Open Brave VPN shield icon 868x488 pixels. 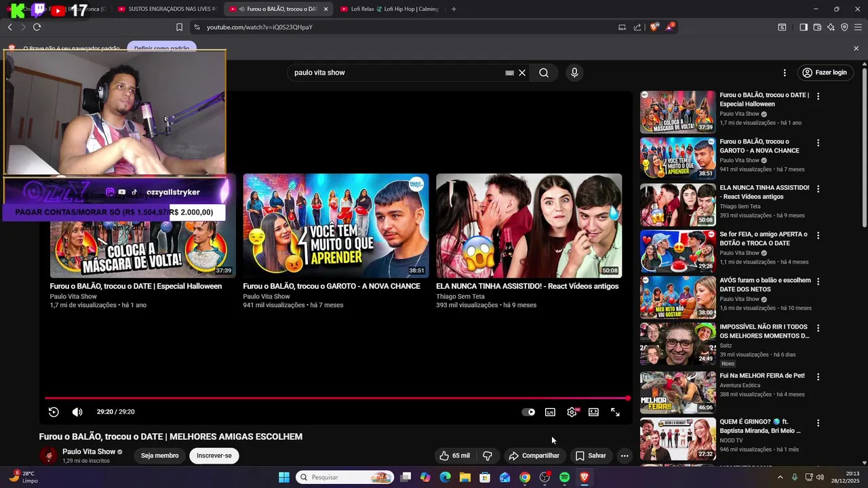click(844, 27)
